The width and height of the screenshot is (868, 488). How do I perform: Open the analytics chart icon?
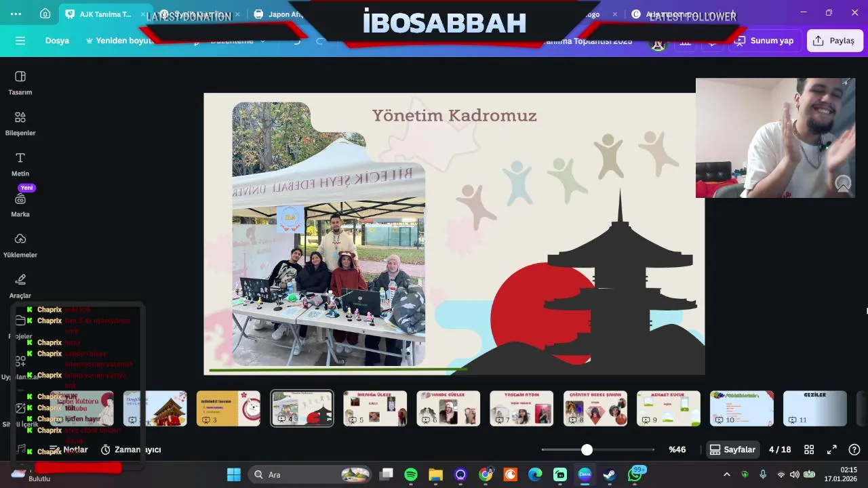point(685,41)
